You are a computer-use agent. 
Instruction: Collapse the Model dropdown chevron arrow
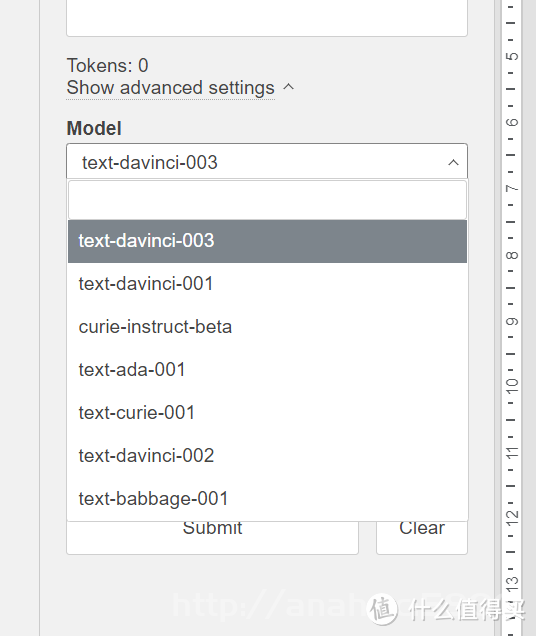[x=453, y=163]
